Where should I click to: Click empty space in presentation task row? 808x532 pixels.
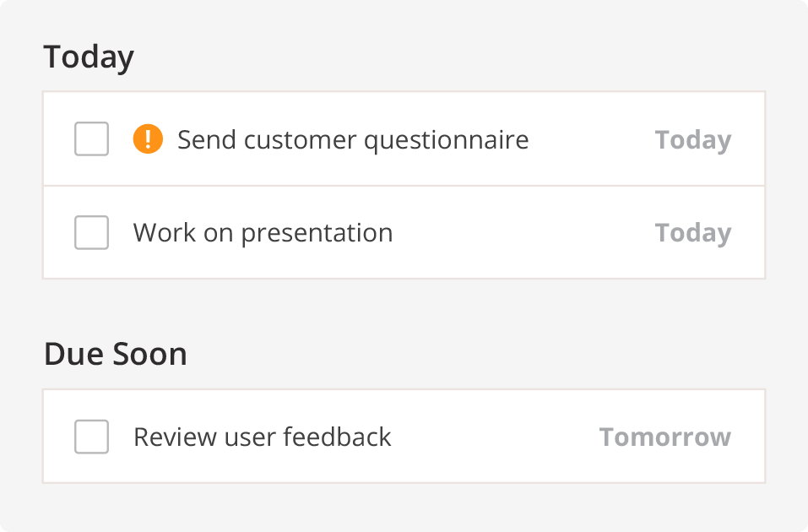pos(523,232)
